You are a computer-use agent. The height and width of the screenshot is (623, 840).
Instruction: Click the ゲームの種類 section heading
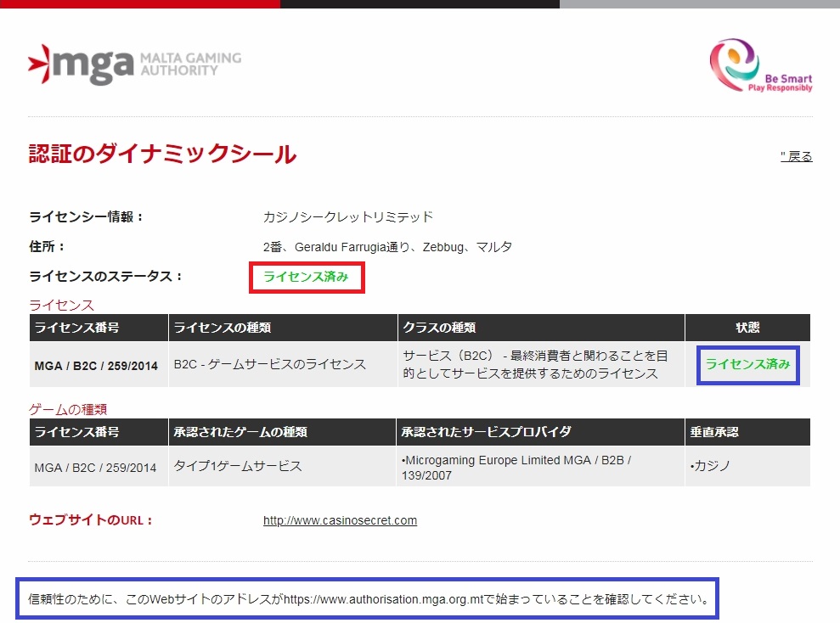click(x=68, y=409)
